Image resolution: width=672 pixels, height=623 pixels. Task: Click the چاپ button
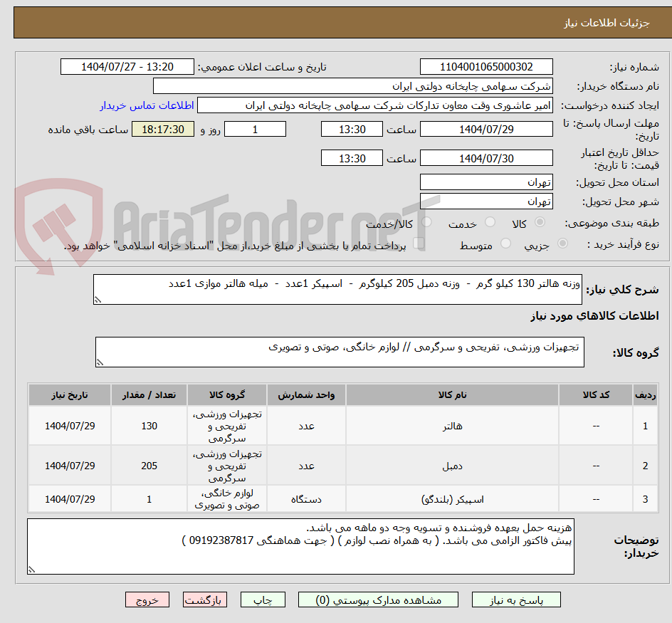point(262,600)
